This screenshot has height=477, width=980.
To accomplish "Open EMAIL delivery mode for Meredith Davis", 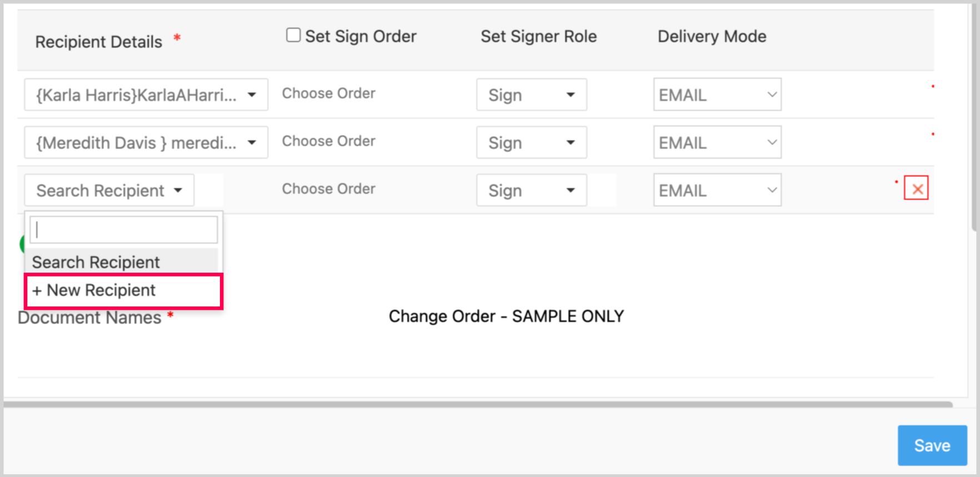I will pyautogui.click(x=717, y=143).
